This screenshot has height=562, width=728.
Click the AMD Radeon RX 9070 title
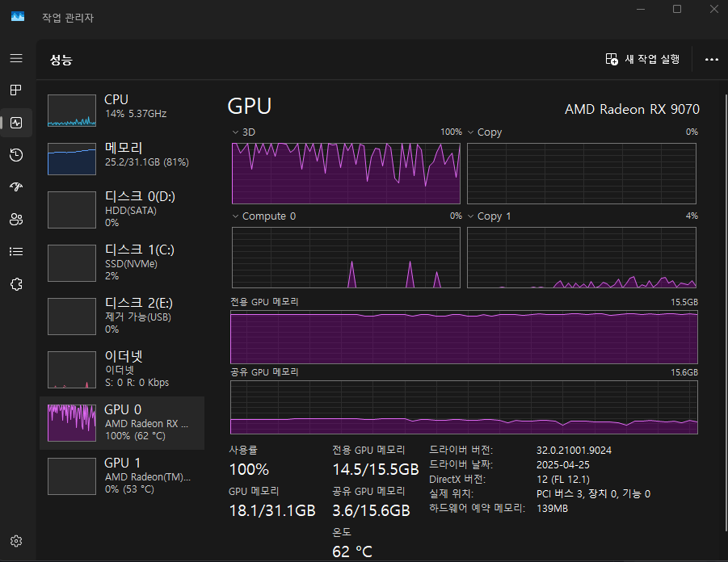click(x=632, y=110)
